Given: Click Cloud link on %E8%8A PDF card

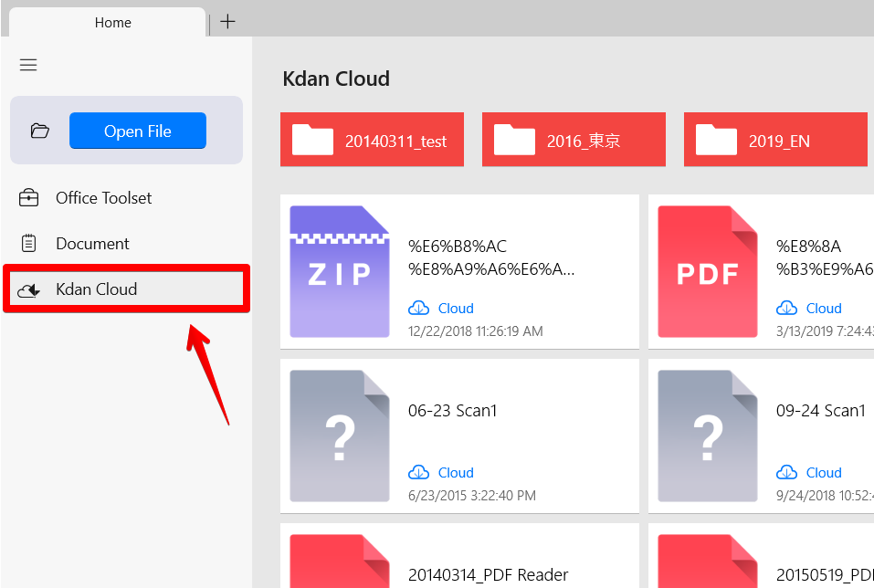Looking at the screenshot, I should point(824,309).
